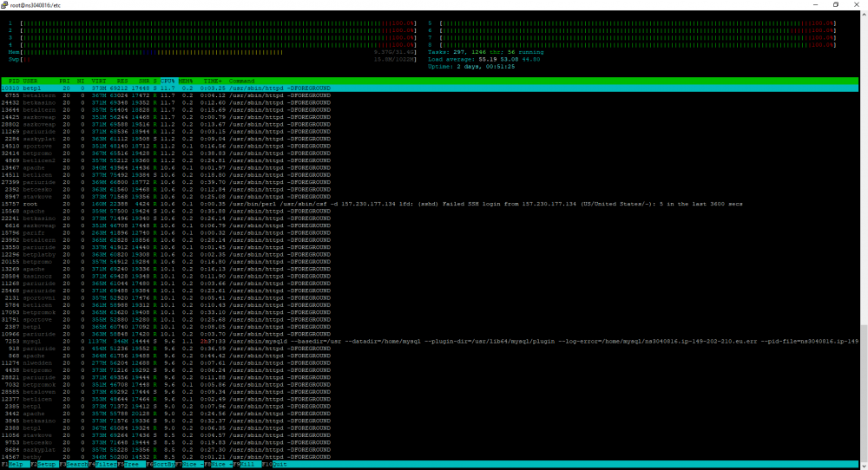Viewport: 868px width, 470px height.
Task: Click the TIME+ column header
Action: point(212,81)
